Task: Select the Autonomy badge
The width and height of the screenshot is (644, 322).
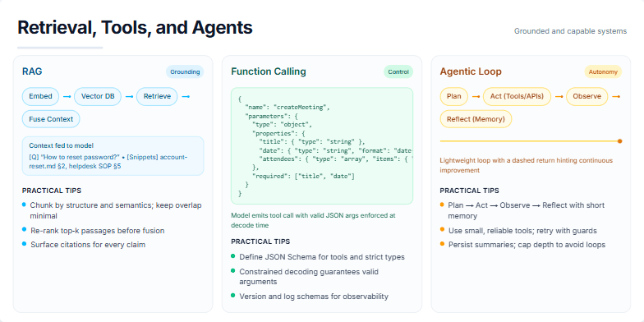Action: point(603,72)
